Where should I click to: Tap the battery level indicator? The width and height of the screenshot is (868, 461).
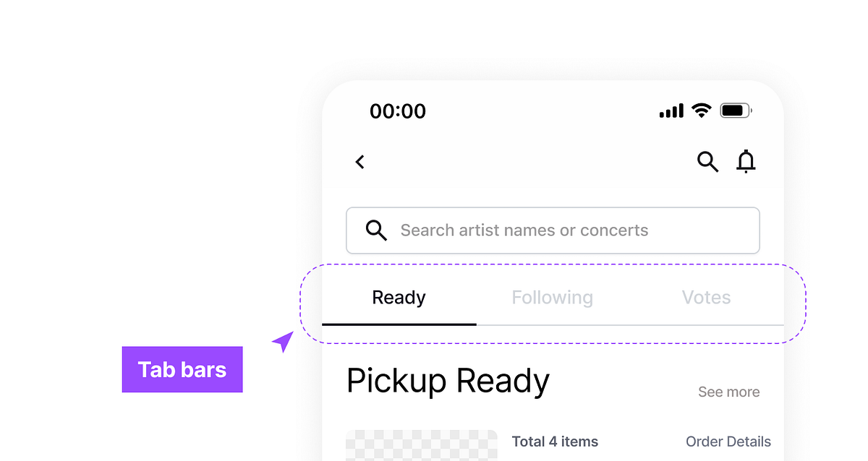(735, 110)
